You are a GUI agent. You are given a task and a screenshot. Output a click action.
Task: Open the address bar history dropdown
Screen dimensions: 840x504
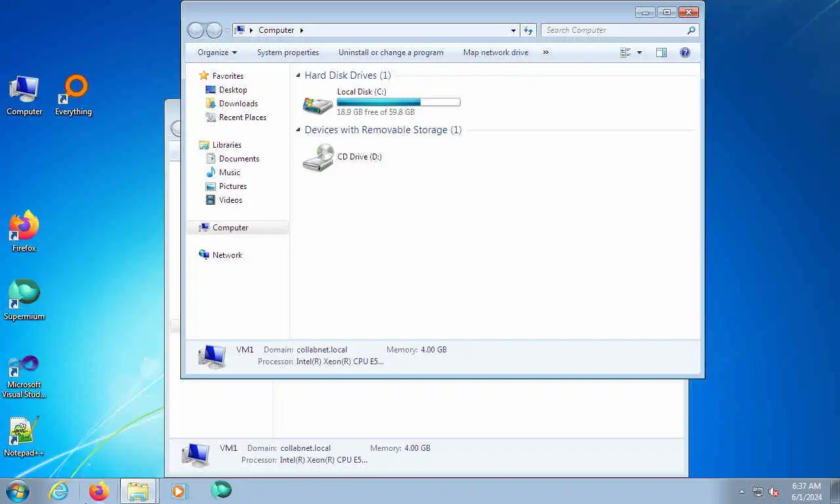tap(513, 30)
